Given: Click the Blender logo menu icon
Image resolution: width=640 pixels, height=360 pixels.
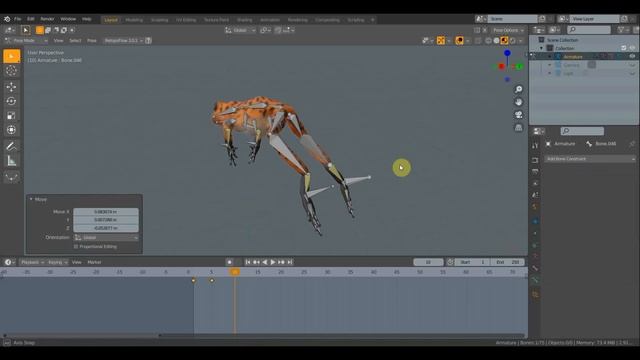Looking at the screenshot, I should (7, 19).
